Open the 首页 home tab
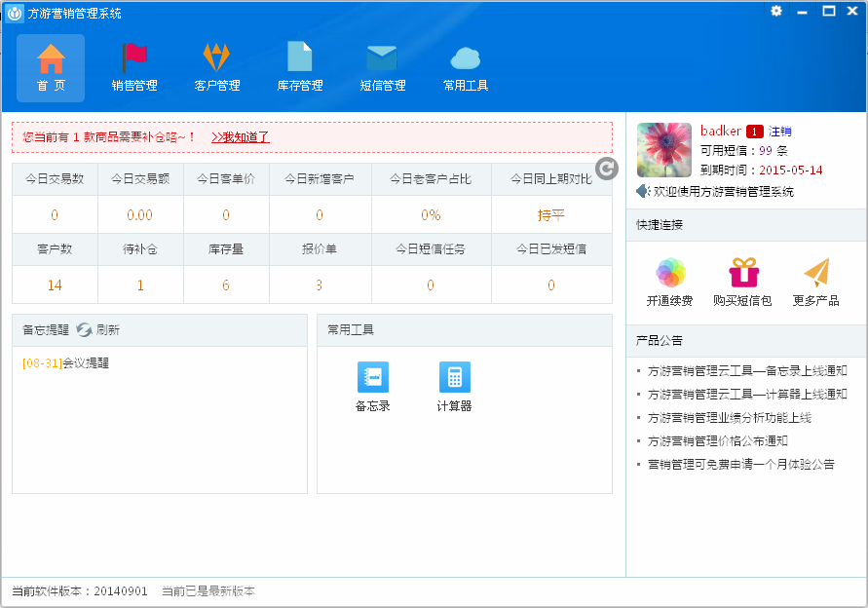The height and width of the screenshot is (608, 868). click(x=51, y=68)
